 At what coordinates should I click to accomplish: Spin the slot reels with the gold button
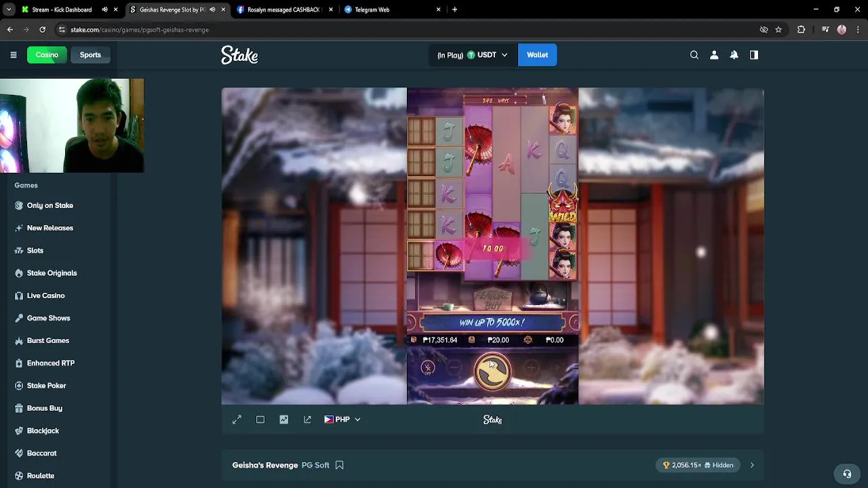[492, 371]
